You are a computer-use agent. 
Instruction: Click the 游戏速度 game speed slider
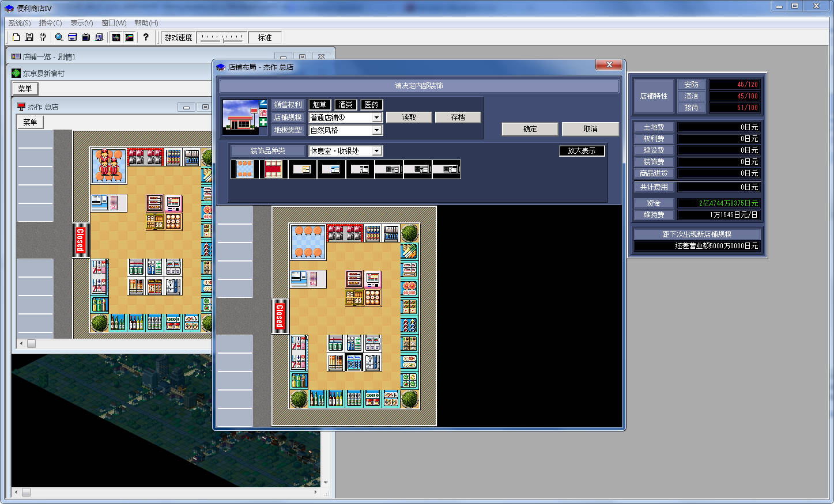pyautogui.click(x=222, y=37)
